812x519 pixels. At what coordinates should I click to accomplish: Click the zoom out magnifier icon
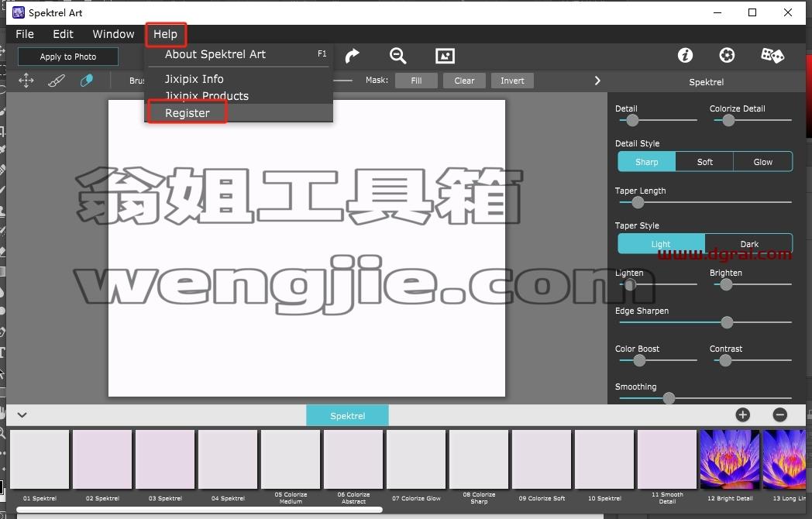click(397, 56)
